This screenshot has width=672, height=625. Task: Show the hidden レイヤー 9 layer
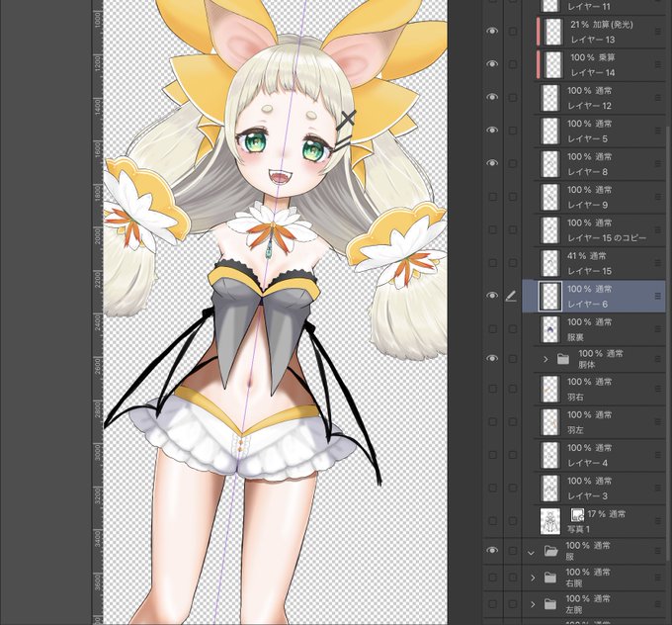[x=493, y=197]
